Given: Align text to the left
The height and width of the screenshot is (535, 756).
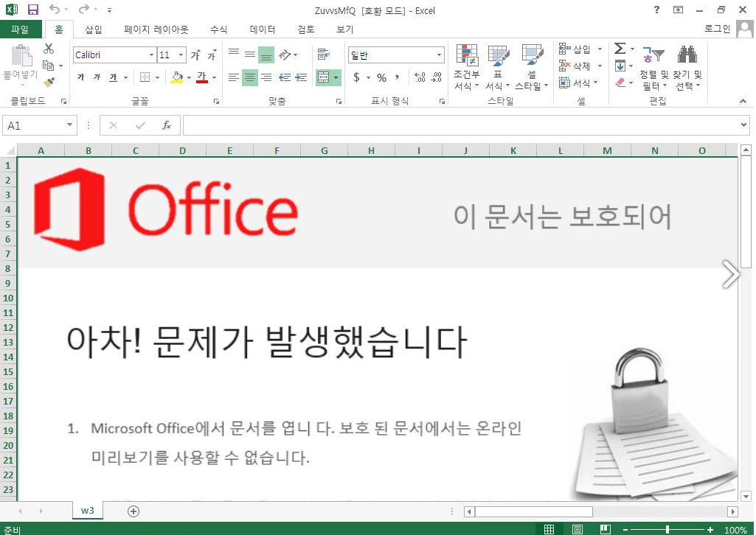Looking at the screenshot, I should coord(233,77).
